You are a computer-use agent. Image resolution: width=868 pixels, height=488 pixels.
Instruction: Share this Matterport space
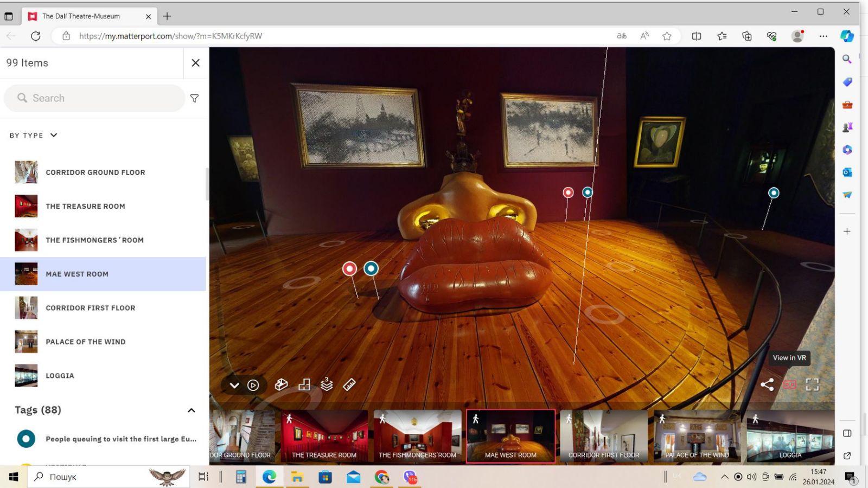[x=767, y=384]
